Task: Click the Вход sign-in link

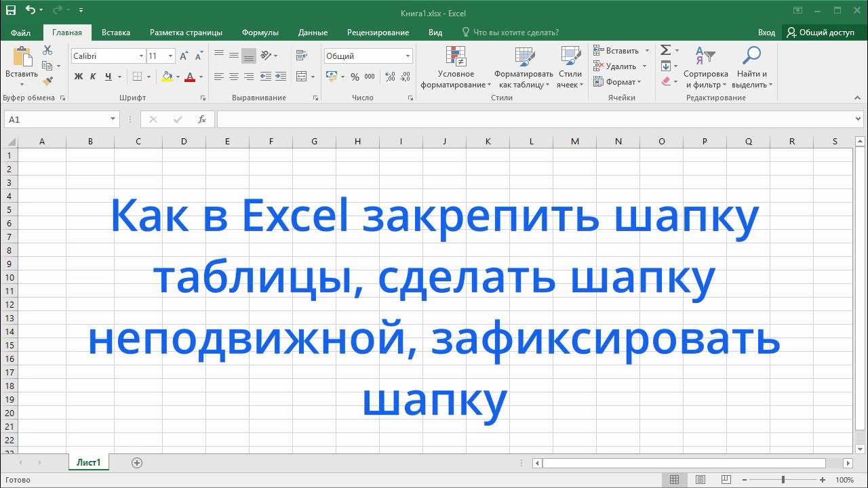Action: click(766, 33)
